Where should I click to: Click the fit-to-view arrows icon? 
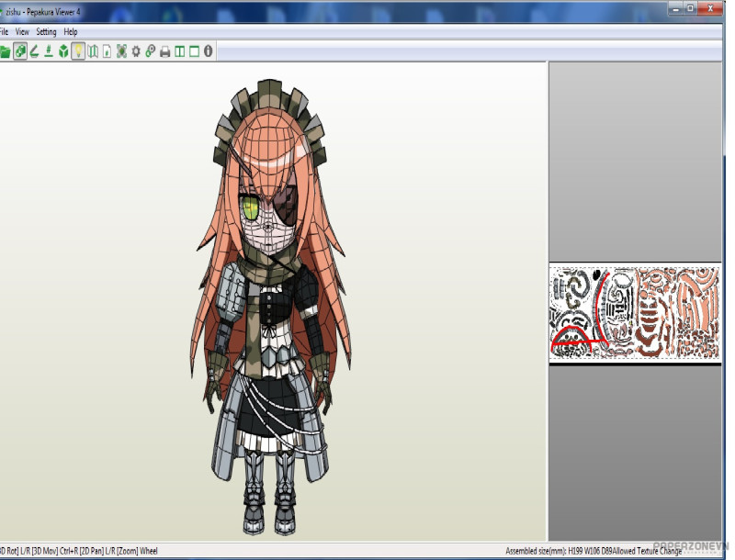[121, 51]
